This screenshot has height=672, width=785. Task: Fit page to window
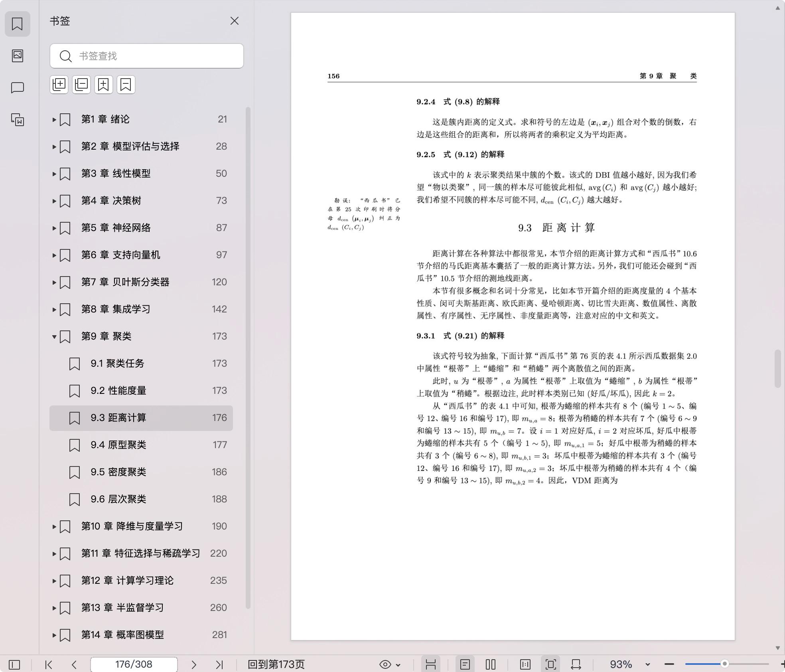(551, 664)
